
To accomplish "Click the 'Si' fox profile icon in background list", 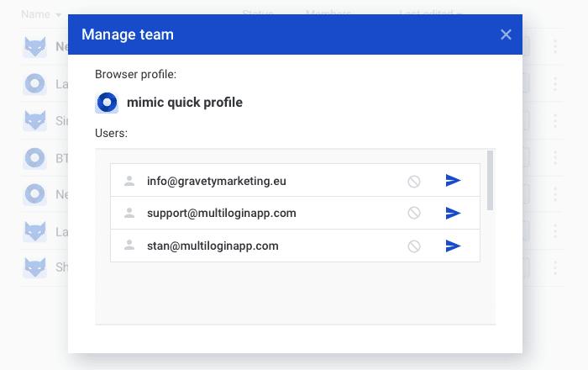I will pos(35,120).
